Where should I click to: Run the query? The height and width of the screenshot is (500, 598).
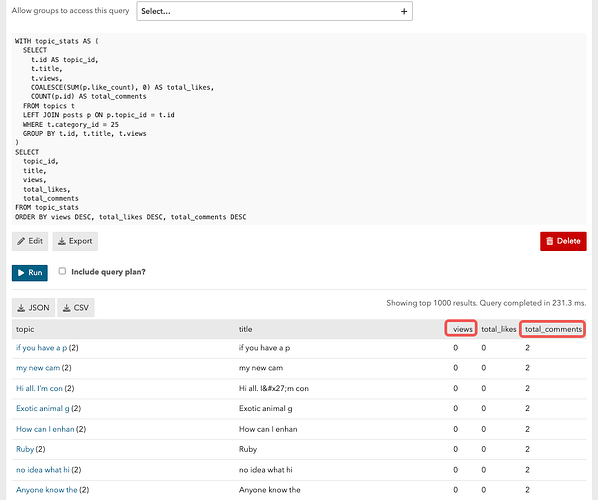[30, 273]
